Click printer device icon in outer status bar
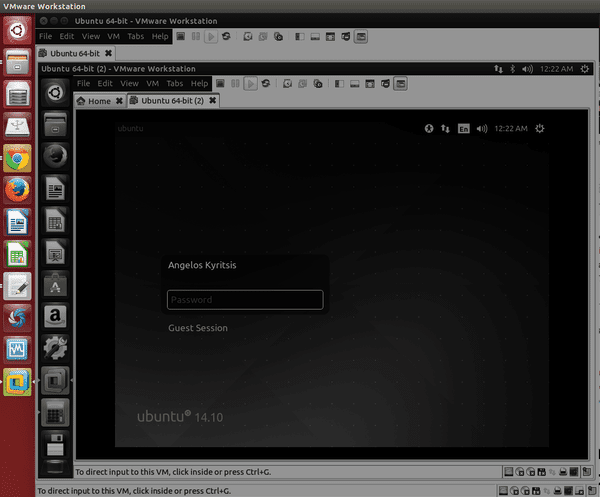 558,490
